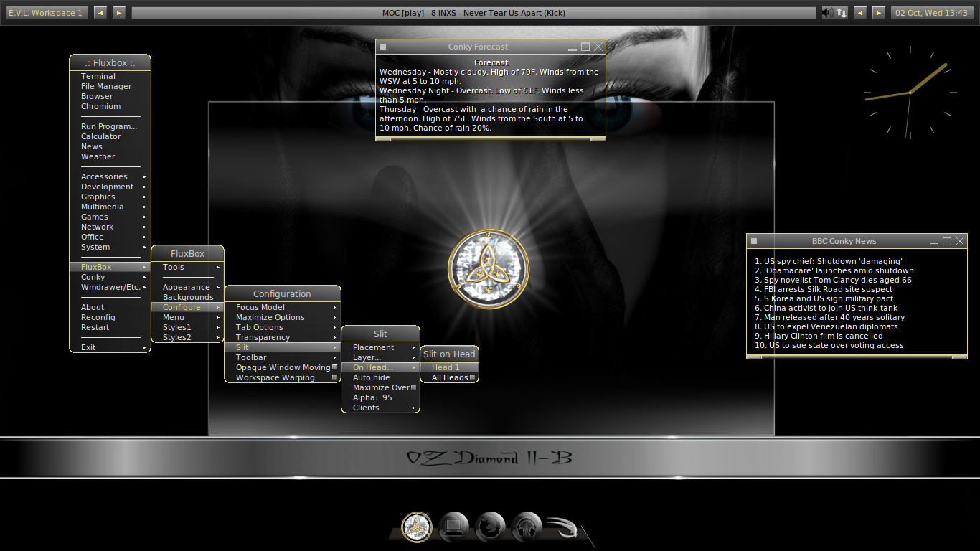Go to previous workspace using left arrow beside workspace name
Image resolution: width=980 pixels, height=551 pixels.
(100, 13)
